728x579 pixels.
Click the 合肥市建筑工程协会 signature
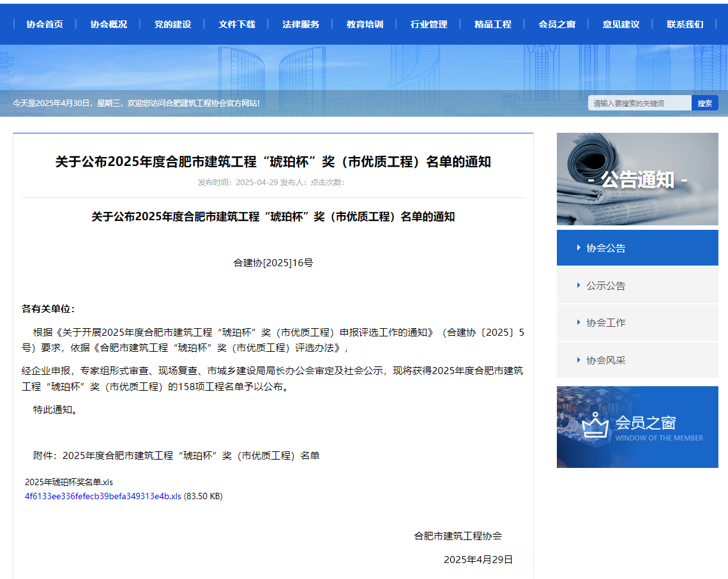(x=459, y=536)
